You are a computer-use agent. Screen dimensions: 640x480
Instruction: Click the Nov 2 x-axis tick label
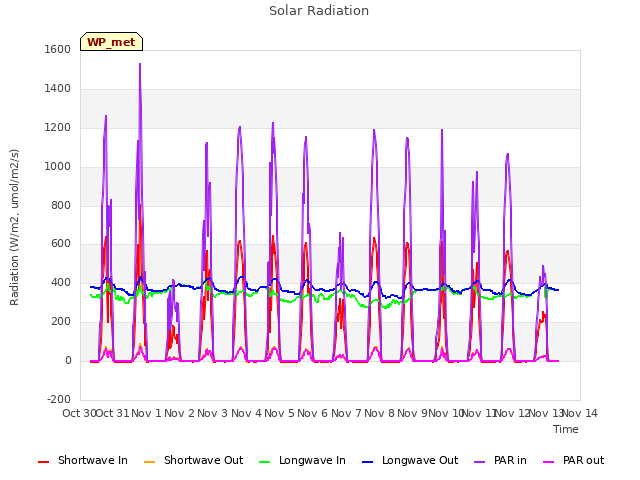click(179, 413)
